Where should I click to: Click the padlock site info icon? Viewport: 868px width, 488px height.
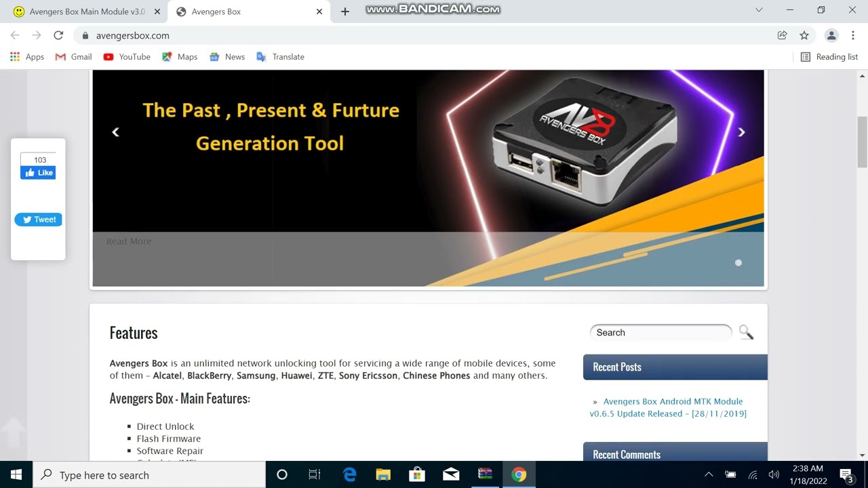coord(85,35)
